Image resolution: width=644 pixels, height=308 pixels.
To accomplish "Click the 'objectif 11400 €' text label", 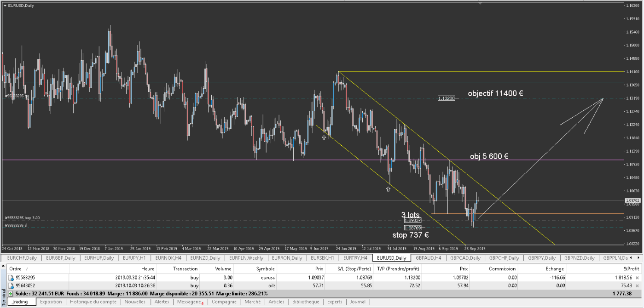I will coord(495,93).
